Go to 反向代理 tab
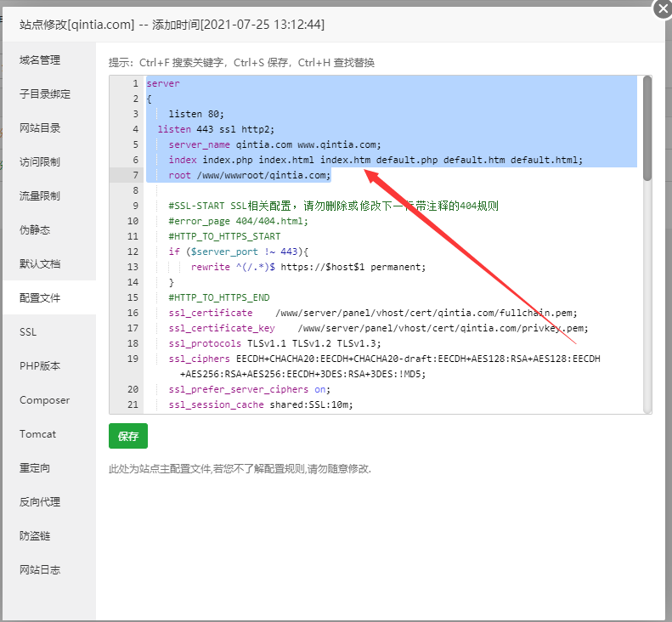672x622 pixels. 40,502
